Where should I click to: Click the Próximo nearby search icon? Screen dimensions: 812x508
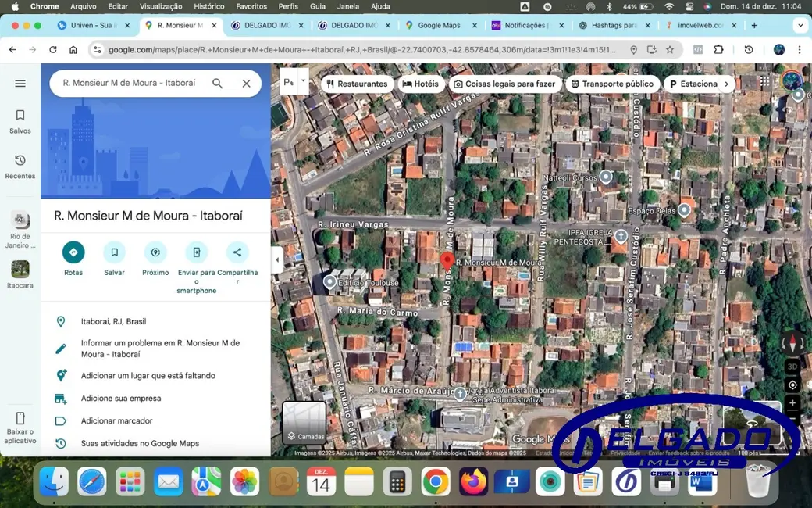tap(155, 252)
